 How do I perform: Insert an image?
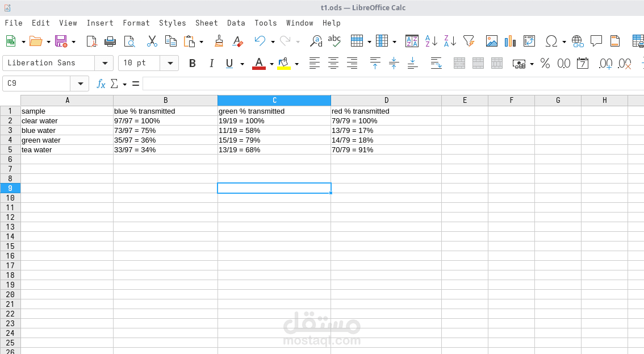[x=492, y=41]
